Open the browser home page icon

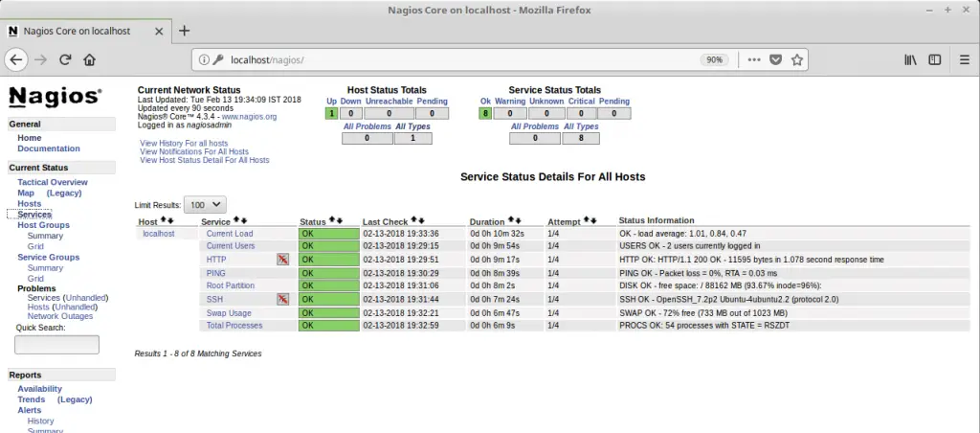point(89,60)
